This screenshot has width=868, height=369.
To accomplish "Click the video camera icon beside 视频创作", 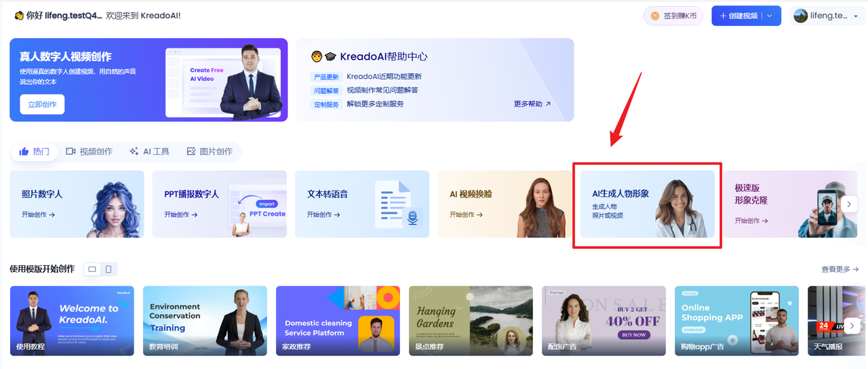I will tap(71, 152).
